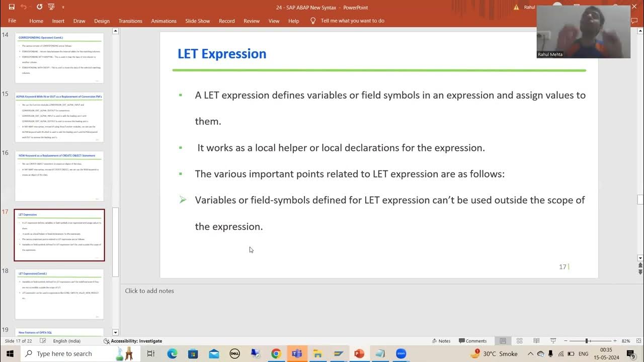The width and height of the screenshot is (644, 362).
Task: Click the zoom out minus button
Action: tap(566, 341)
